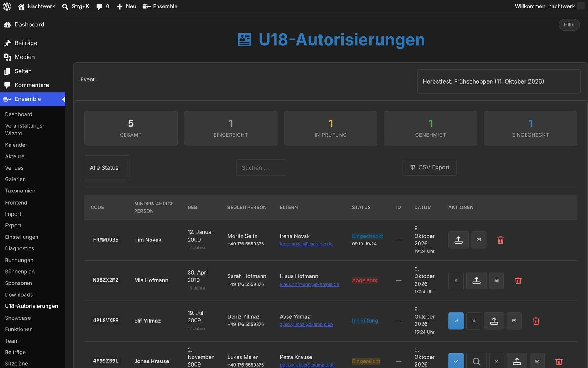Screen dimensions: 588x368
Task: Delete Mia Hofmann entry via trash icon
Action: click(x=518, y=280)
